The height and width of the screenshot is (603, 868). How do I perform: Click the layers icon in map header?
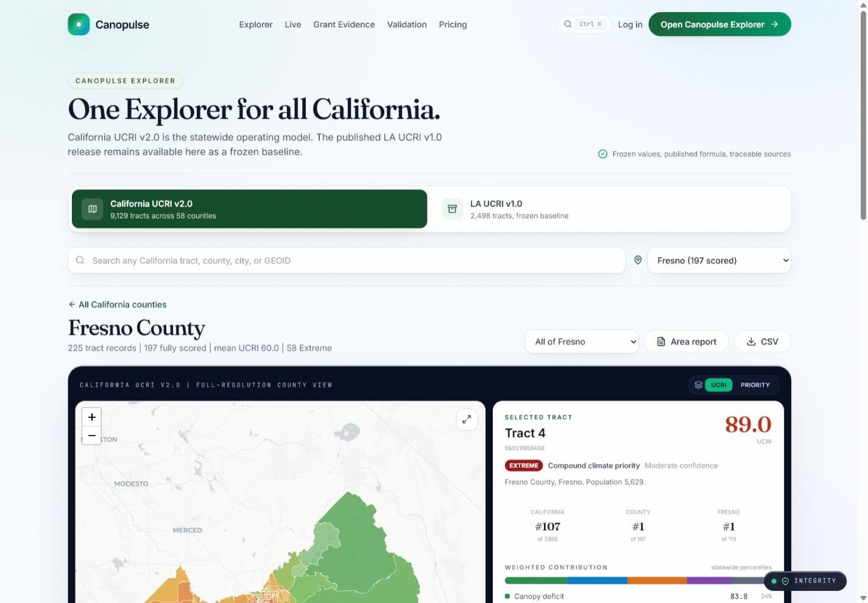pos(698,385)
